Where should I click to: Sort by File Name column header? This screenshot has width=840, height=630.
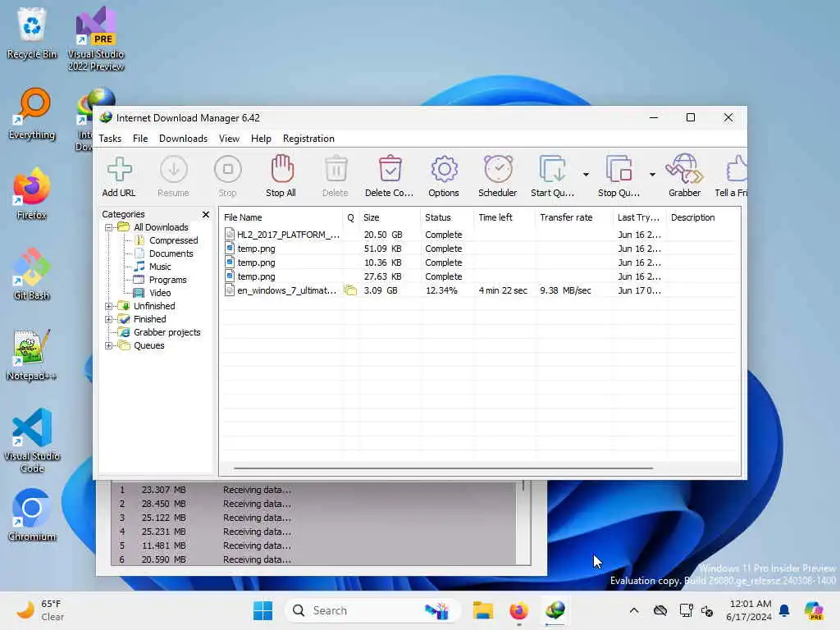point(281,217)
